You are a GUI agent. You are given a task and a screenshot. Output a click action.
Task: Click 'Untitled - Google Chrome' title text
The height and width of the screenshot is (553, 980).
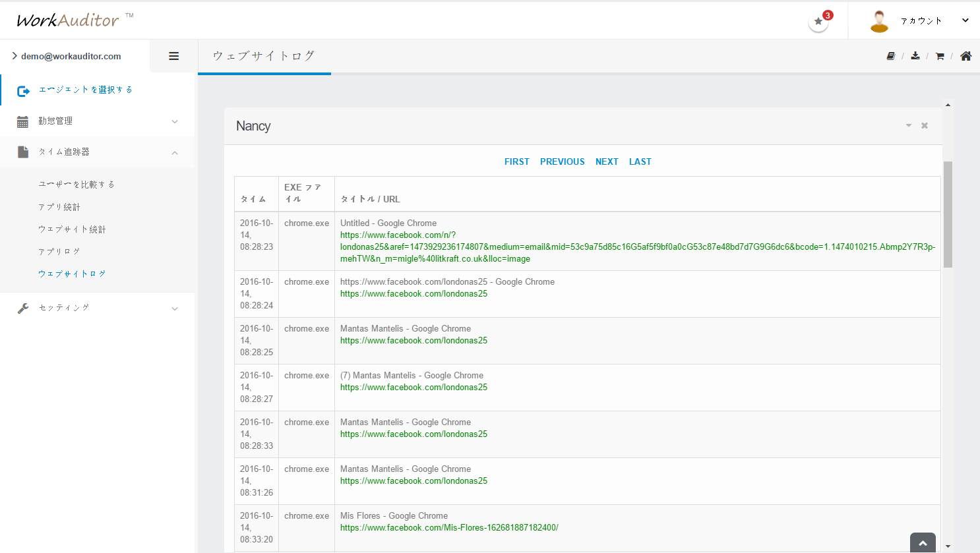tap(388, 223)
